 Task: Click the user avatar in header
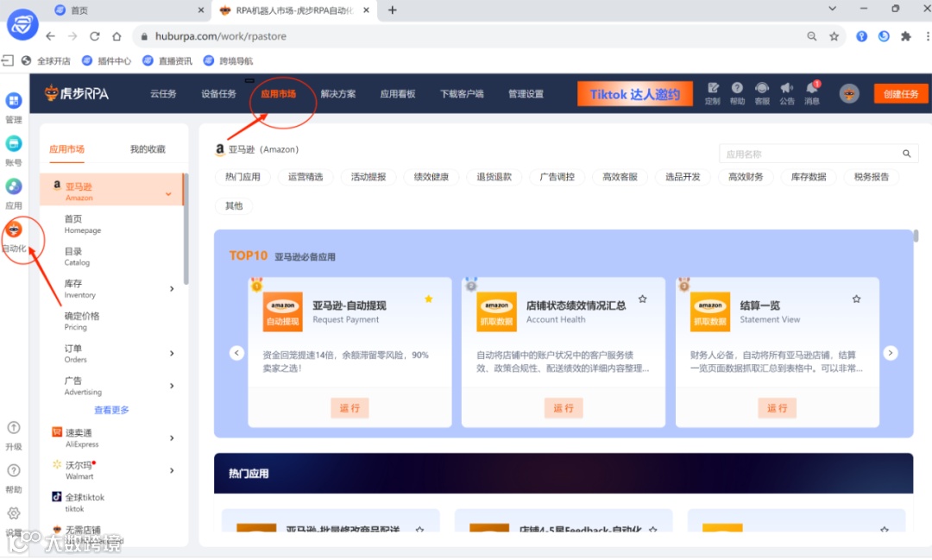coord(849,93)
